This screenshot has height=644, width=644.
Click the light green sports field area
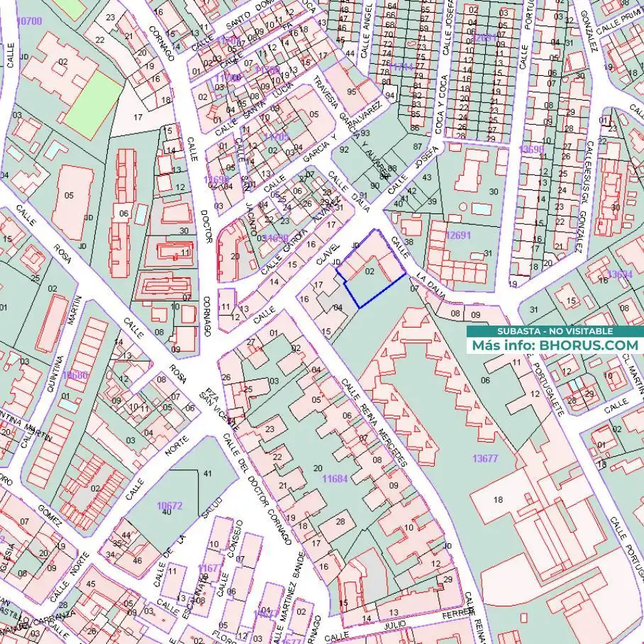tap(94, 106)
